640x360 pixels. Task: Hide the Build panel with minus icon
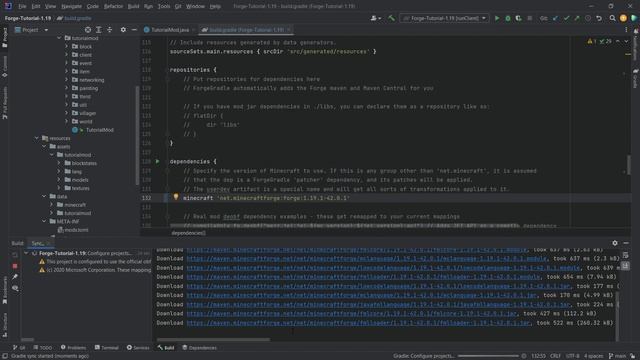click(626, 243)
